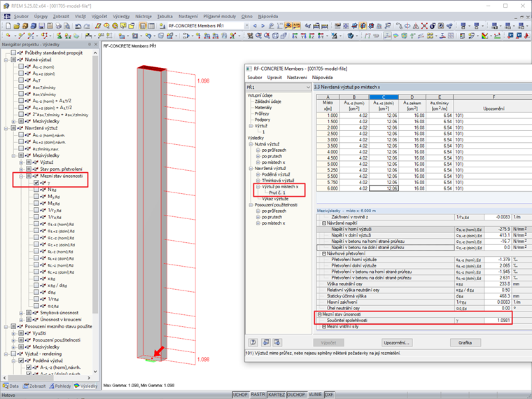The width and height of the screenshot is (532, 399).
Task: Toggle the Podélná výztuž checkbox
Action: click(21, 360)
